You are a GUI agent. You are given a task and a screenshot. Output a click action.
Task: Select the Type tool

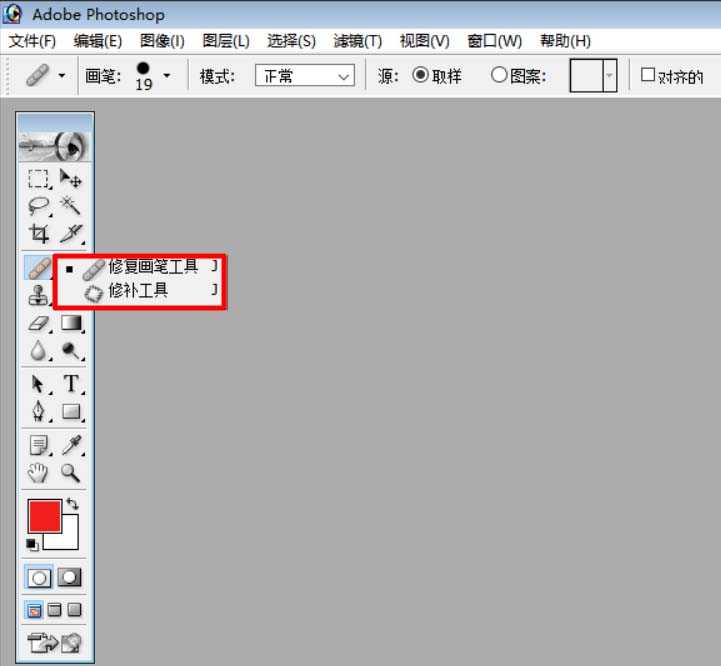(70, 384)
